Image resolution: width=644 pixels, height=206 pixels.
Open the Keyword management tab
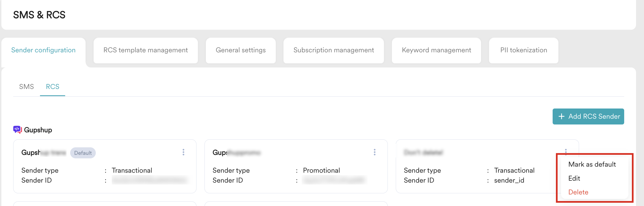[x=436, y=50]
